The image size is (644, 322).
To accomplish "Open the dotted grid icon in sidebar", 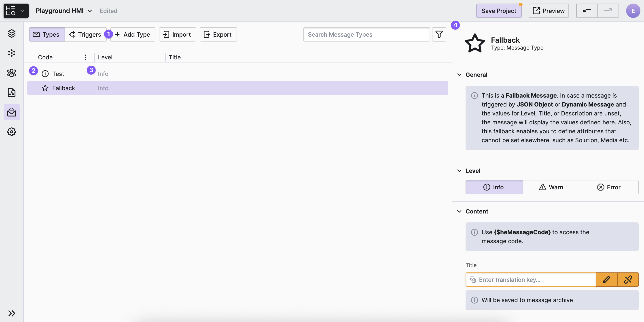I will point(11,53).
